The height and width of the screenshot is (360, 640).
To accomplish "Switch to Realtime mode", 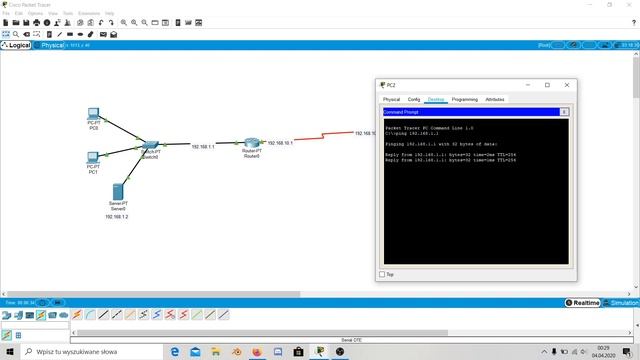I will pos(582,303).
